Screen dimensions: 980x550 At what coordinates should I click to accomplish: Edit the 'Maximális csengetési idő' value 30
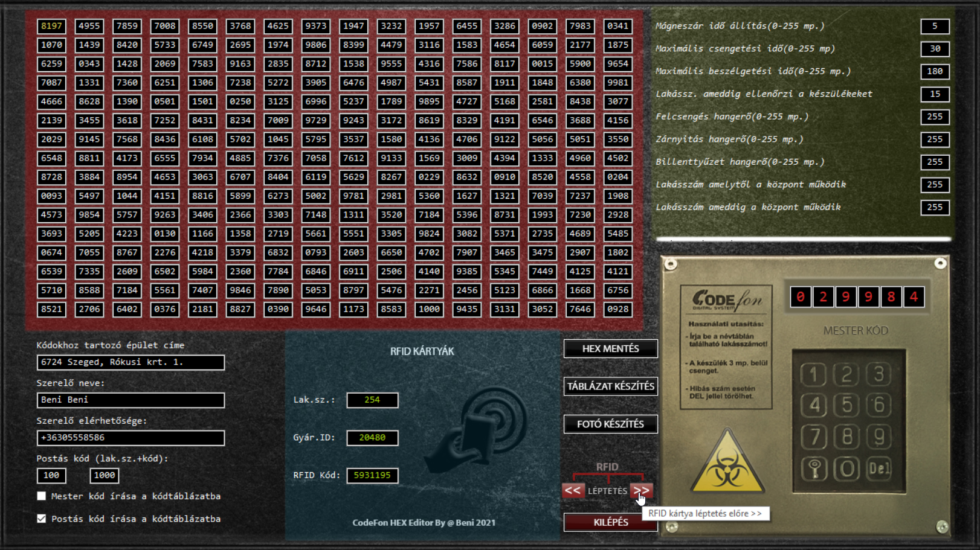click(x=935, y=49)
